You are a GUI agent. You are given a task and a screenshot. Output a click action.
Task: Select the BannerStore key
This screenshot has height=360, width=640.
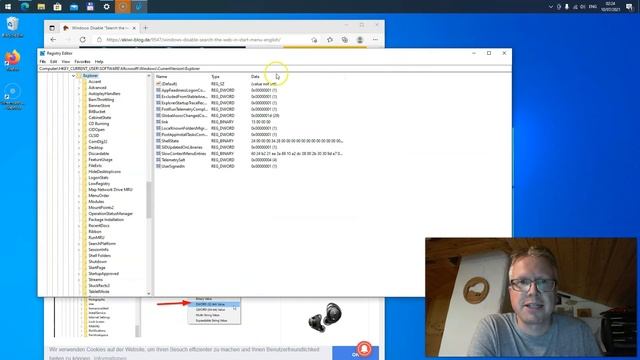99,106
